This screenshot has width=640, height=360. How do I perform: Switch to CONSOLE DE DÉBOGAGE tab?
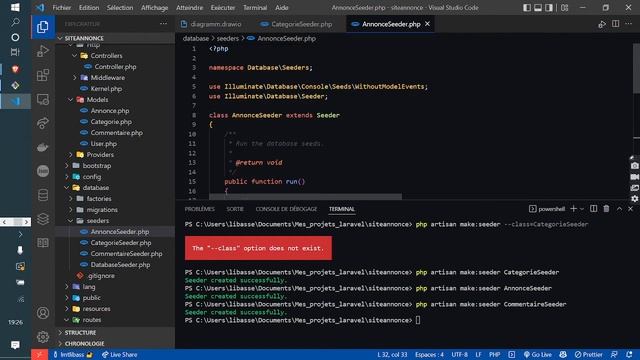pyautogui.click(x=286, y=209)
